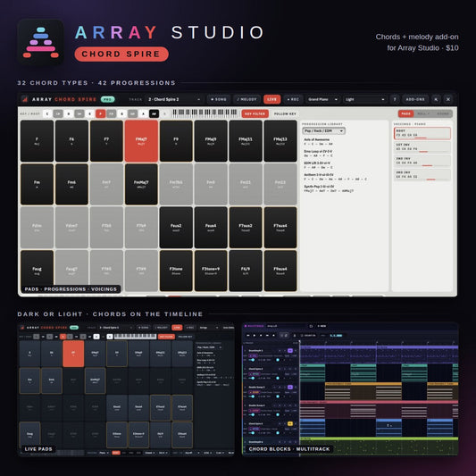Toggle KEY FILTER in the dark Live Pads window

[166, 337]
